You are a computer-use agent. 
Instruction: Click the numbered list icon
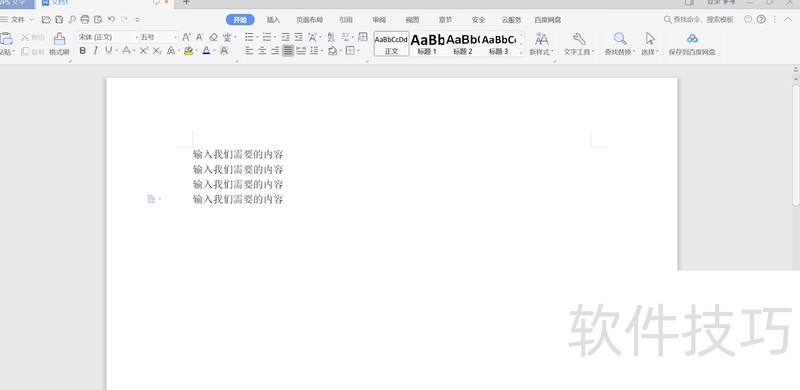pos(267,37)
